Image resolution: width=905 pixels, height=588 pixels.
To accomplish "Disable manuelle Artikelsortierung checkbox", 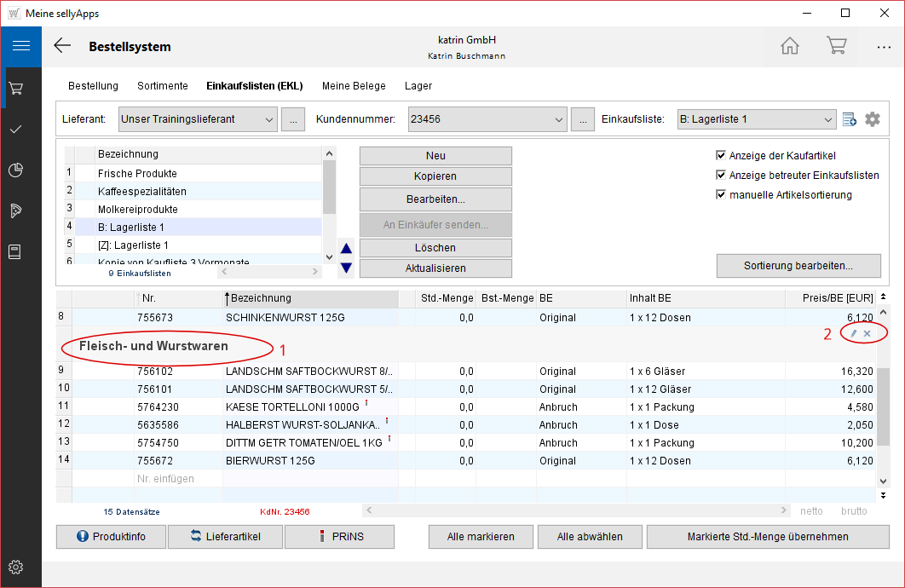I will pyautogui.click(x=722, y=195).
